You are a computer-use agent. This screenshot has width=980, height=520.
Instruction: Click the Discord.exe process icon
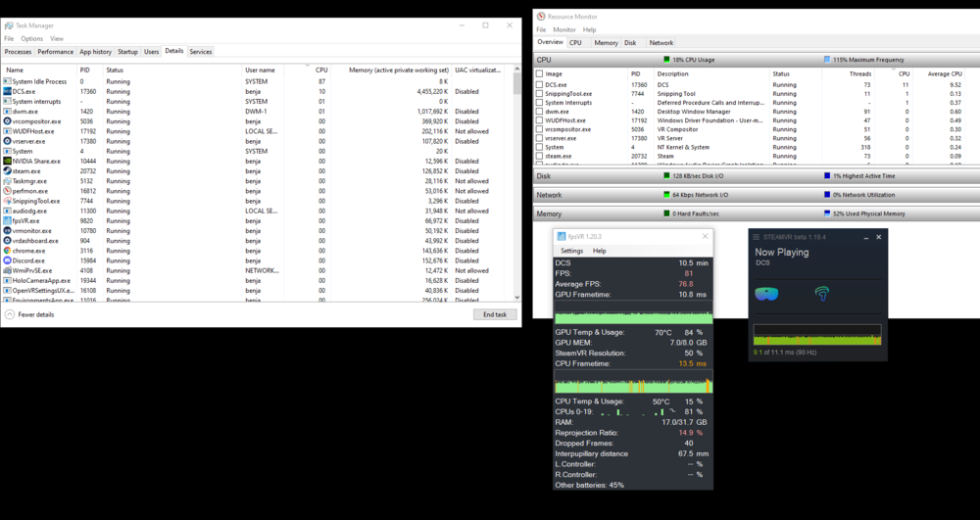(x=8, y=260)
